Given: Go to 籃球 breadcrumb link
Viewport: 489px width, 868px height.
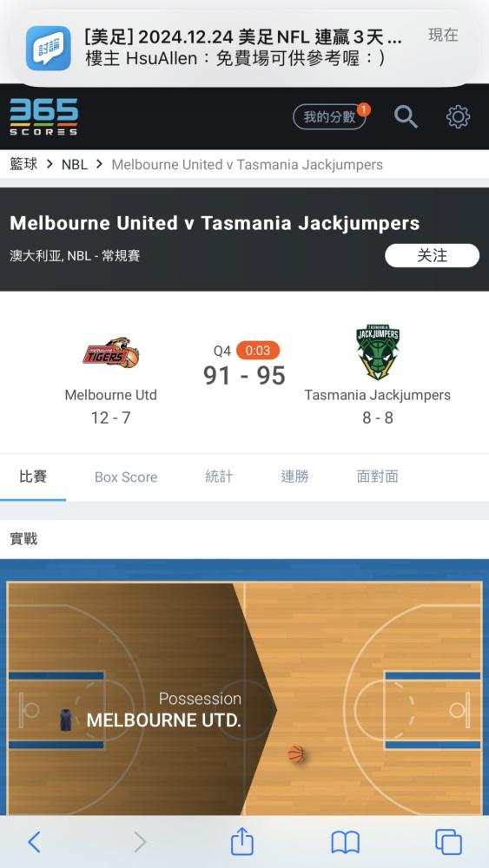Looking at the screenshot, I should tap(23, 164).
